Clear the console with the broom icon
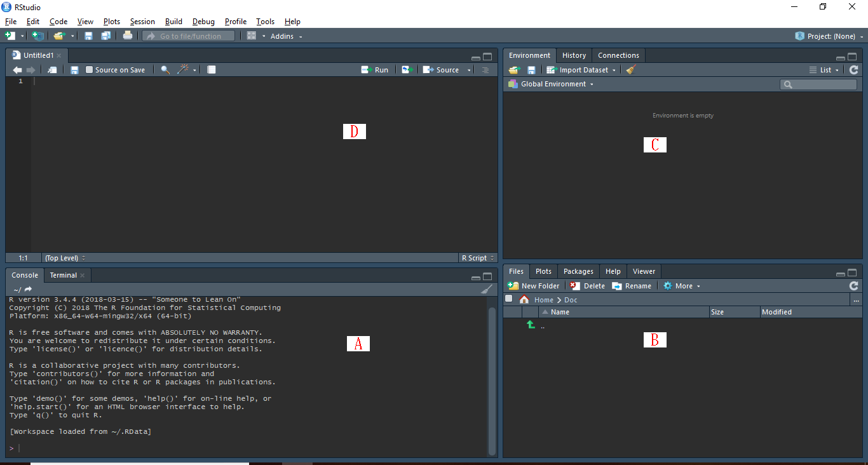The width and height of the screenshot is (868, 465). click(x=487, y=289)
